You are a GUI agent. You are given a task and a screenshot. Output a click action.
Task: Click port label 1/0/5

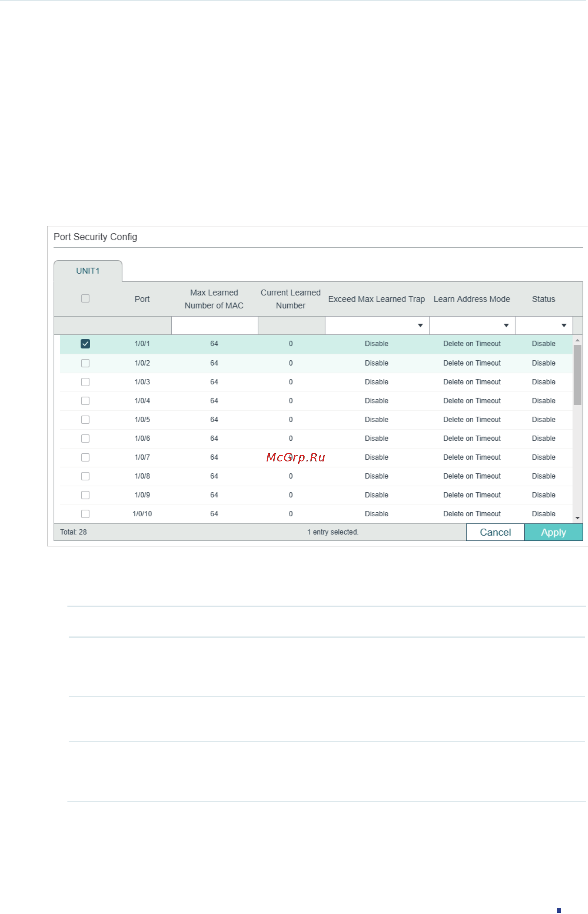142,420
